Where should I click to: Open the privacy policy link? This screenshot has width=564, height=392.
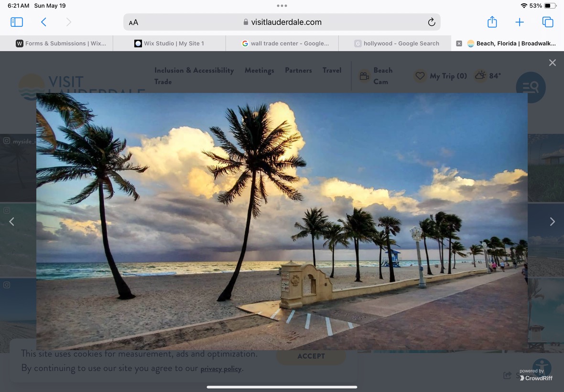coord(221,369)
